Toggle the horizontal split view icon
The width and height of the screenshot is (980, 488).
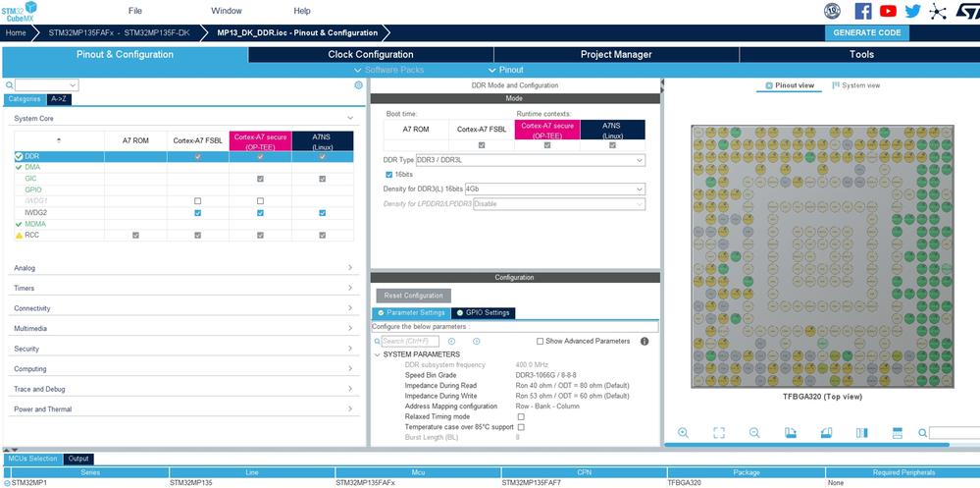(898, 432)
